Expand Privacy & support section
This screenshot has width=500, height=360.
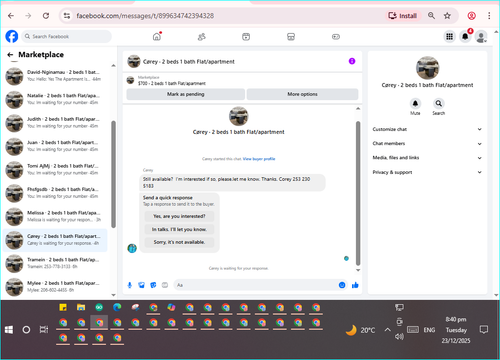pyautogui.click(x=427, y=172)
